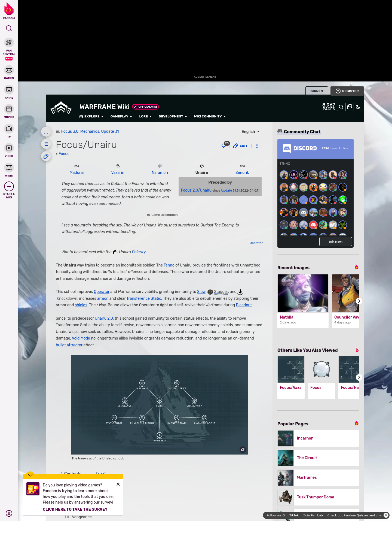This screenshot has width=392, height=545.
Task: Open the Anime sidebar icon
Action: (x=9, y=90)
